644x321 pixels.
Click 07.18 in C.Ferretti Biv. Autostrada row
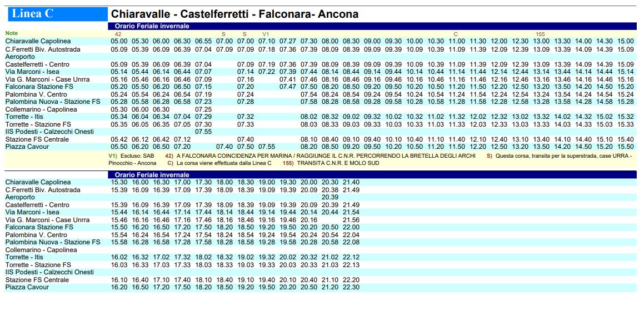click(267, 49)
